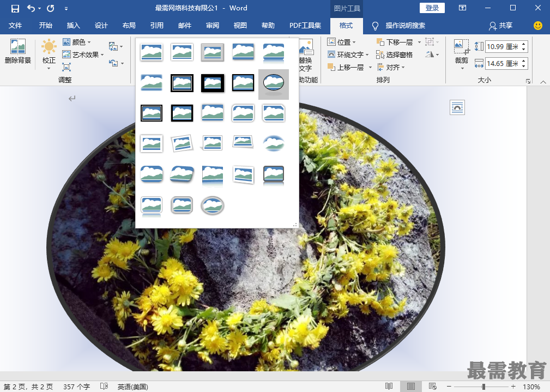Switch to the 开始 Home tab
550x392 pixels.
tap(46, 25)
